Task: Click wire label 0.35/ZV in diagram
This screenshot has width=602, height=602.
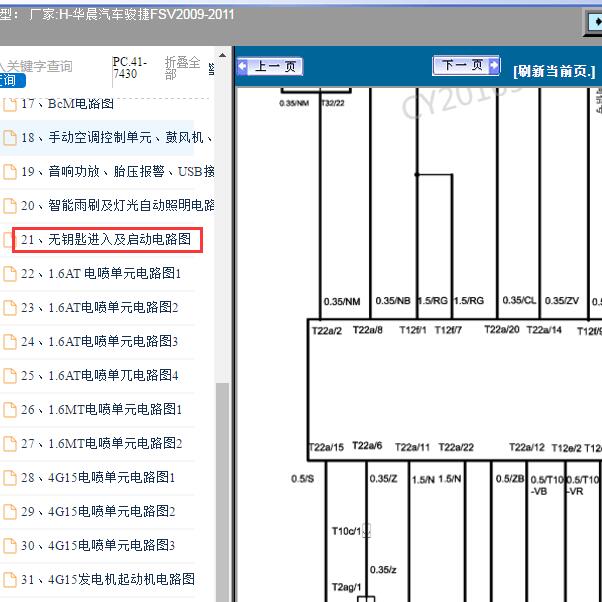Action: click(562, 301)
